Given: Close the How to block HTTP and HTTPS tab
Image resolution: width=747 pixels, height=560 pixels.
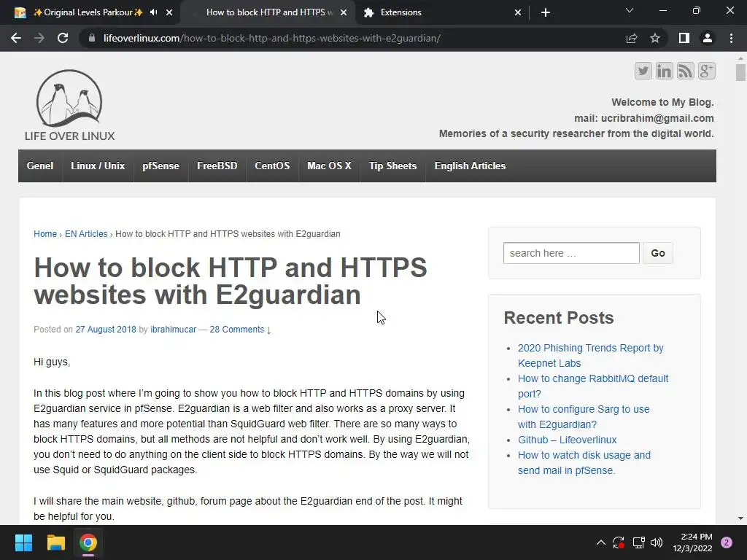Looking at the screenshot, I should [x=344, y=12].
